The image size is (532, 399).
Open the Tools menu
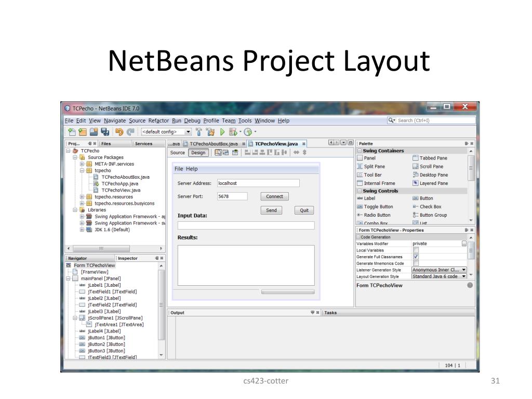click(x=245, y=121)
